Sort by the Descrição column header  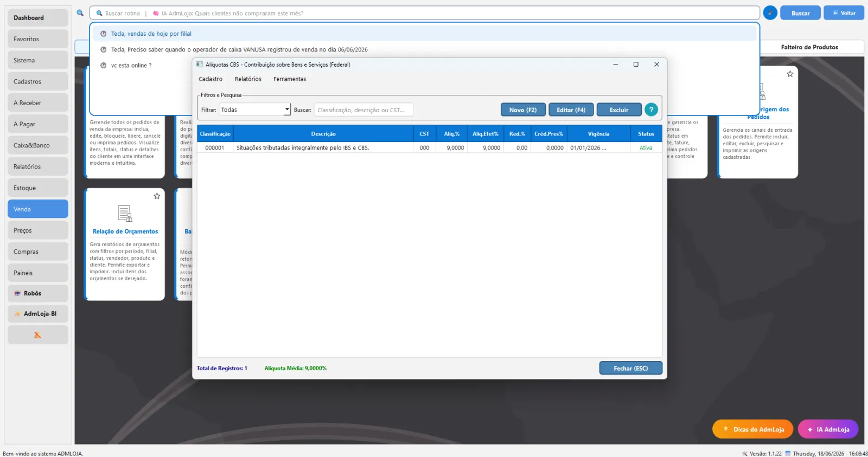coord(323,134)
